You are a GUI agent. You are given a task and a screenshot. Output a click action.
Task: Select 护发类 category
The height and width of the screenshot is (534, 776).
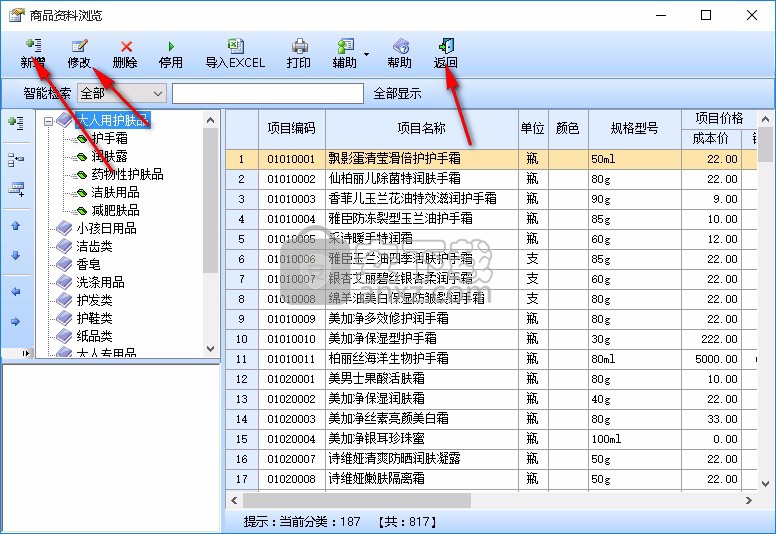tap(94, 300)
